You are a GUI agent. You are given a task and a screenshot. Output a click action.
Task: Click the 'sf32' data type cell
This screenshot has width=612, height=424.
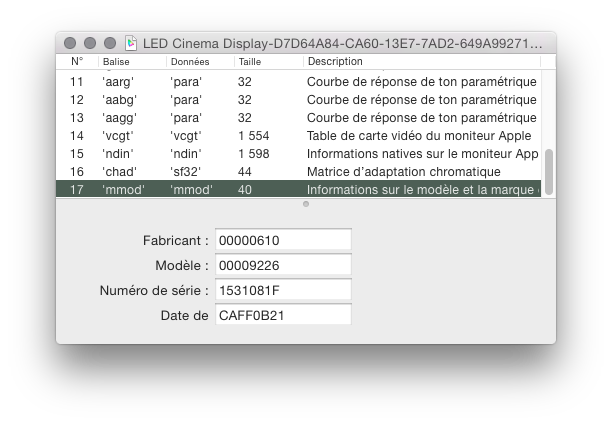pos(185,172)
